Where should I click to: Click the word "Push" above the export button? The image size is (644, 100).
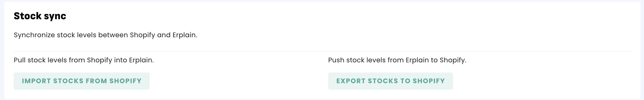click(336, 60)
